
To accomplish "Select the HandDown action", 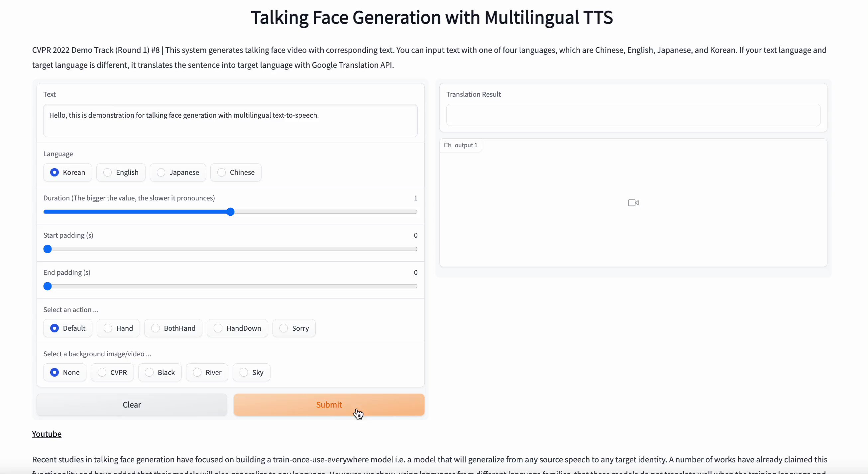I will pyautogui.click(x=218, y=328).
